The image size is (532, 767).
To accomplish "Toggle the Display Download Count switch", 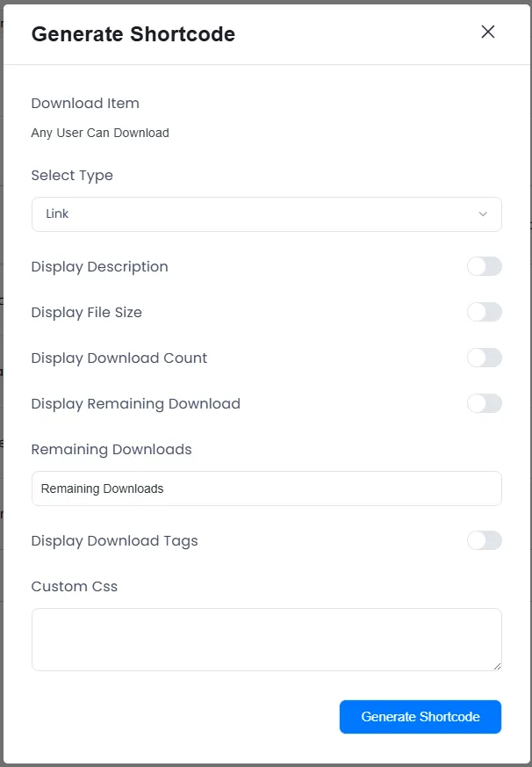I will 485,358.
